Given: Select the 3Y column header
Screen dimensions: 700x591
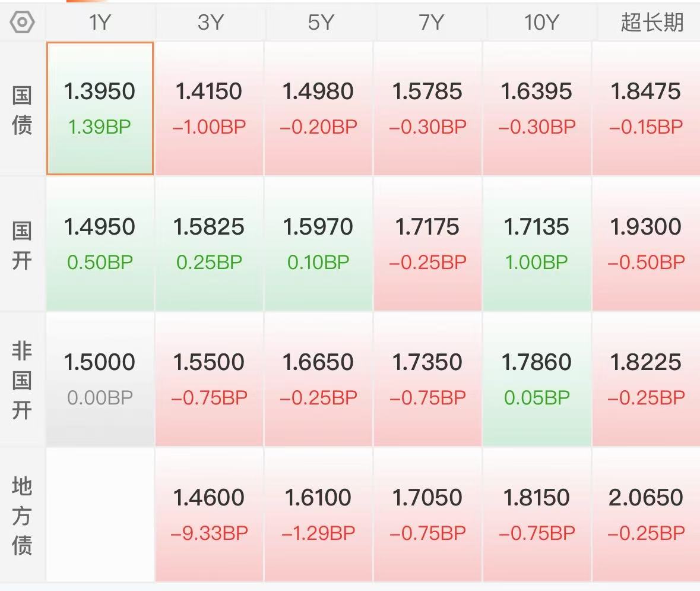Looking at the screenshot, I should pyautogui.click(x=210, y=23).
